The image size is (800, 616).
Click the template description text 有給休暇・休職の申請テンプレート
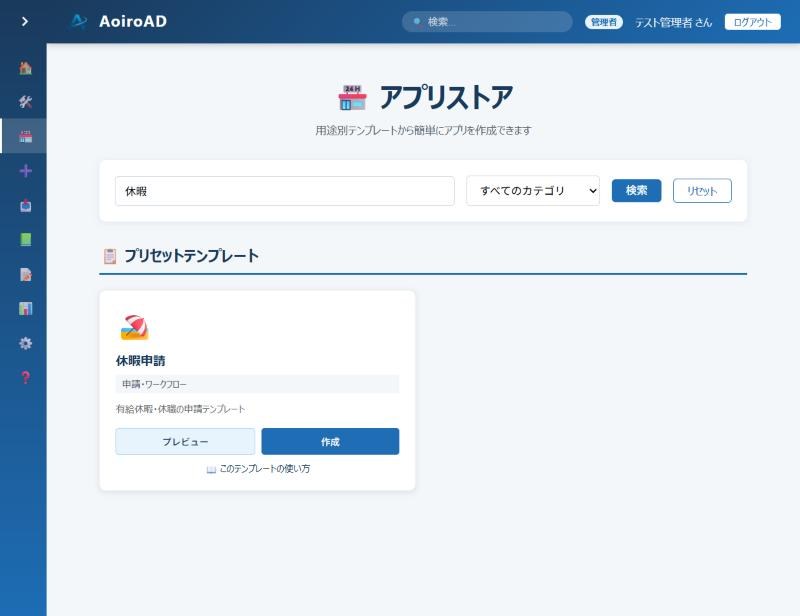click(181, 409)
